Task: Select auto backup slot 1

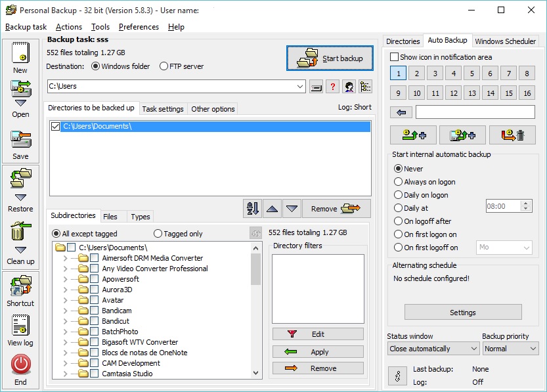Action: pyautogui.click(x=399, y=74)
